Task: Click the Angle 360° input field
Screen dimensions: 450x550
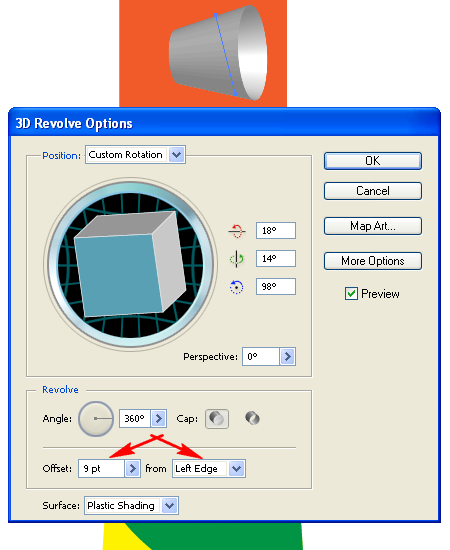Action: coord(135,418)
